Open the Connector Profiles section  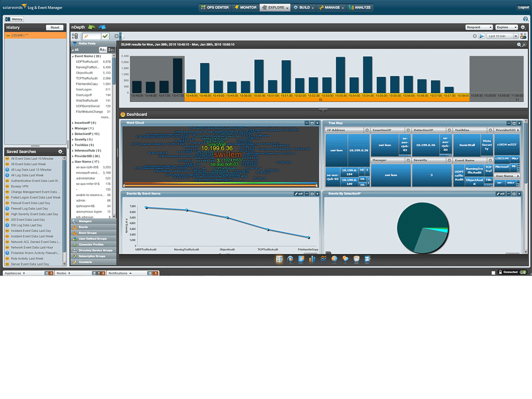pos(94,244)
